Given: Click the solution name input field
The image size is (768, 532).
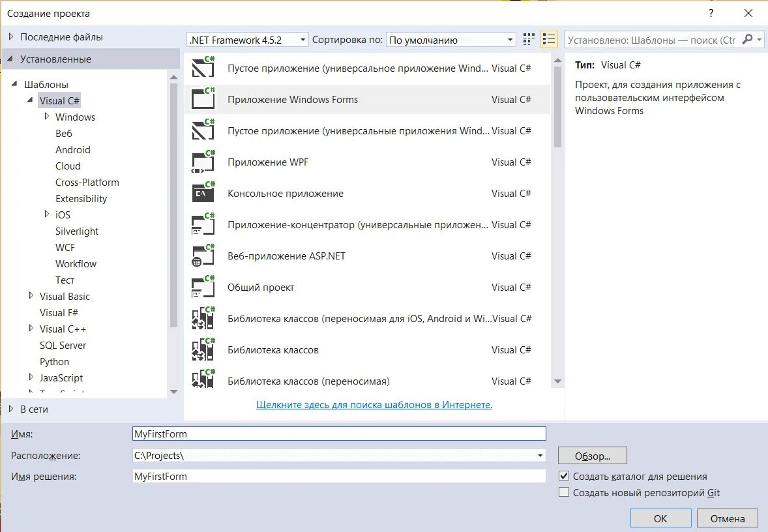Looking at the screenshot, I should pyautogui.click(x=339, y=476).
